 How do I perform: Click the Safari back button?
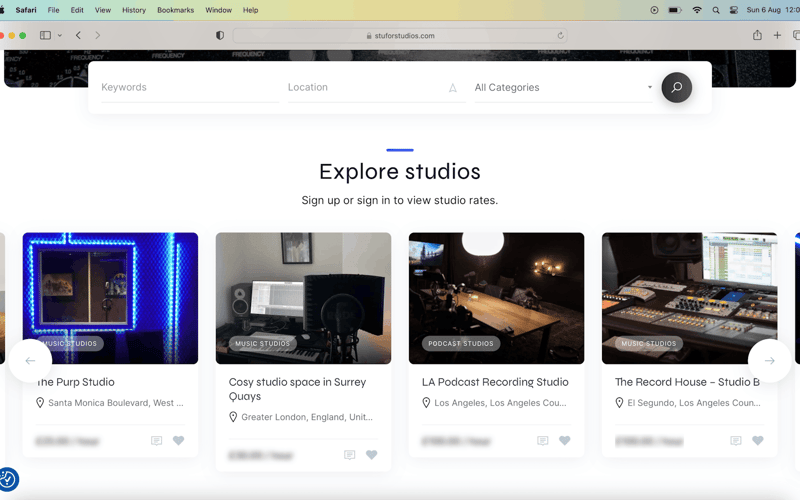click(78, 35)
